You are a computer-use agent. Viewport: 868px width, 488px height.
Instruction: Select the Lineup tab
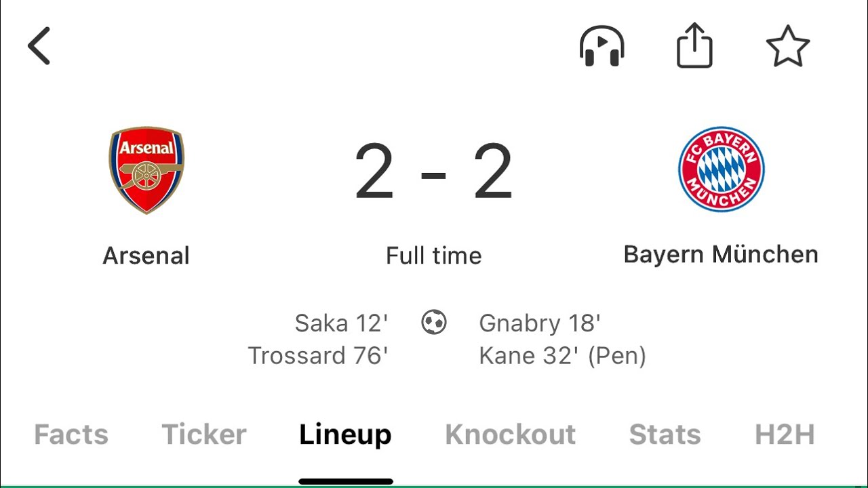point(345,434)
